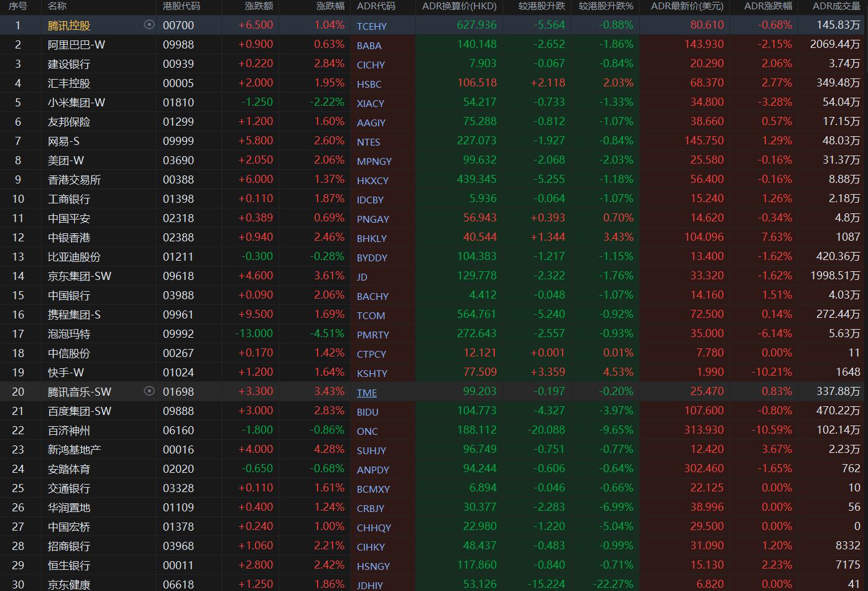The image size is (868, 591).
Task: Click ADR code BIDU
Action: (367, 412)
